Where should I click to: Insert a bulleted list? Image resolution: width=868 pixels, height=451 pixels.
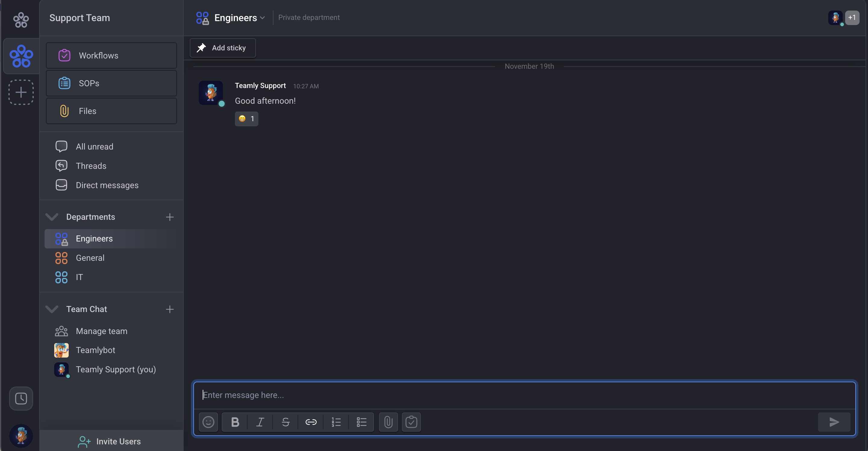pyautogui.click(x=361, y=422)
